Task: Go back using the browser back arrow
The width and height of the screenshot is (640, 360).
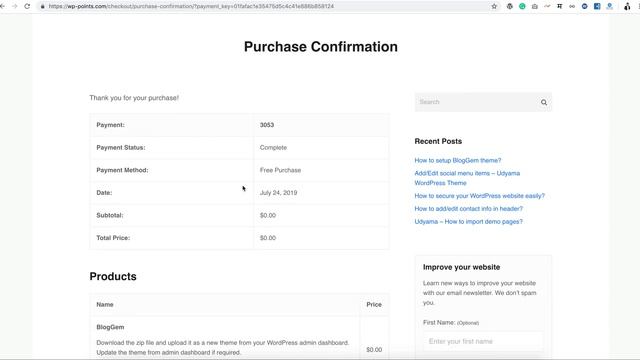Action: click(x=2, y=6)
